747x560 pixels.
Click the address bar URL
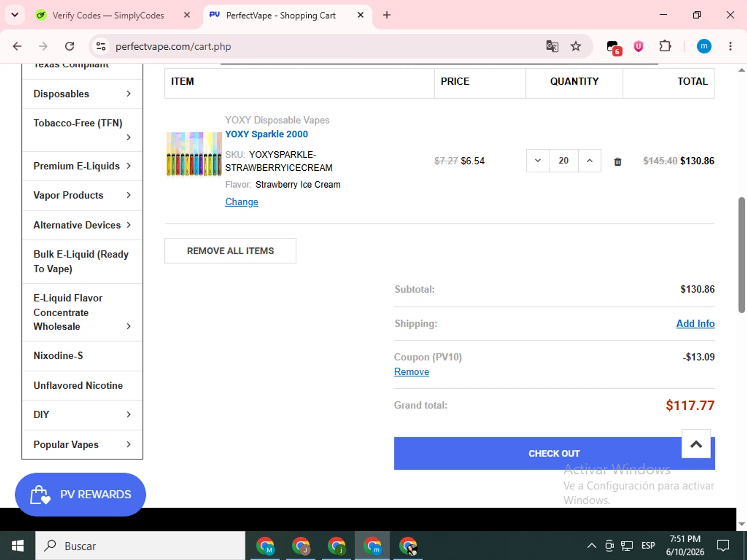pyautogui.click(x=173, y=46)
